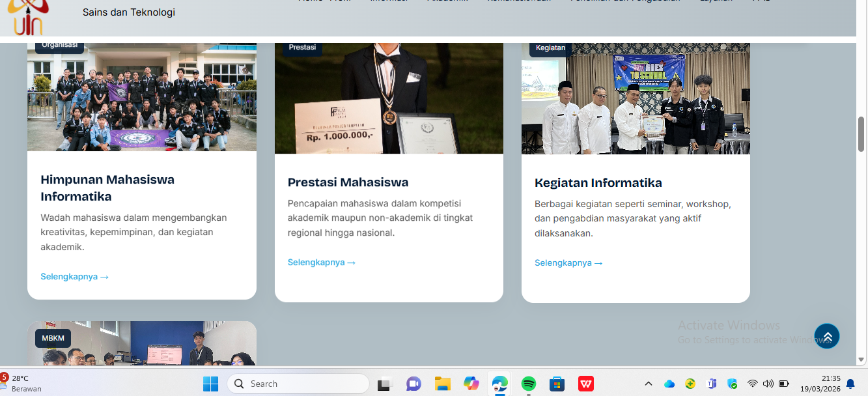Click the Berbagai kegiatan description paragraph
This screenshot has width=868, height=396.
(633, 218)
